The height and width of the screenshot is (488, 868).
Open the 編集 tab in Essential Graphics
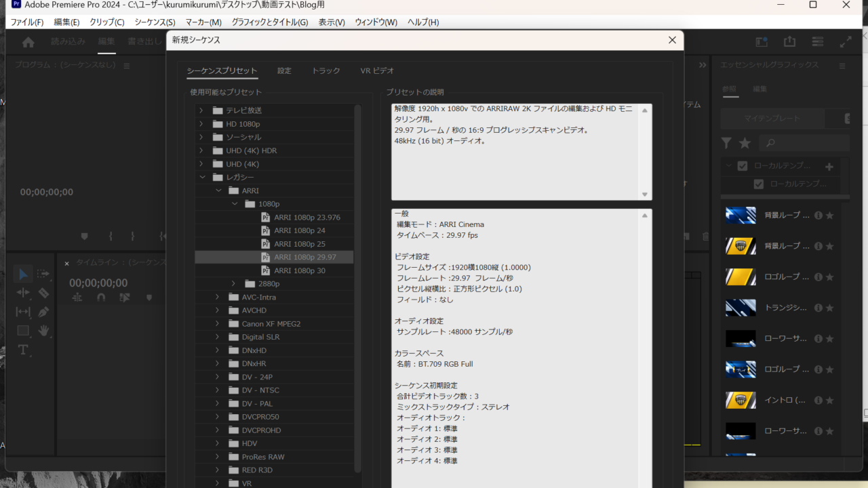759,89
